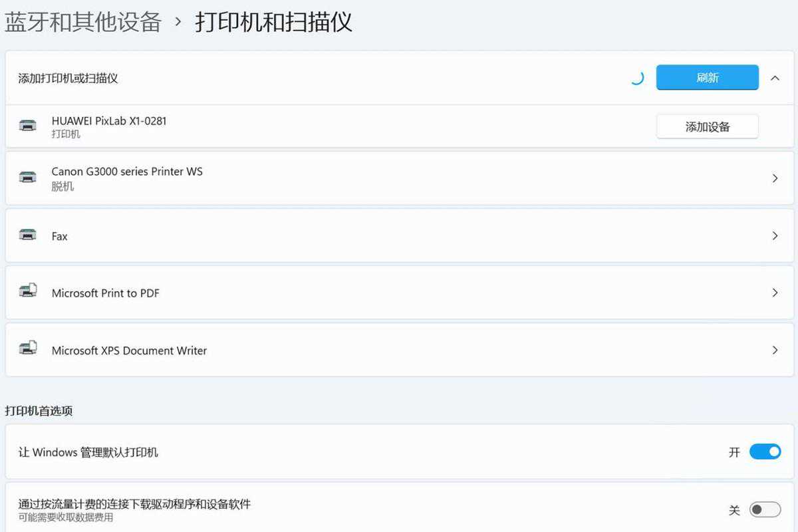The width and height of the screenshot is (798, 532).
Task: Collapse the 添加打印机或扫描仪 section
Action: pyautogui.click(x=775, y=78)
